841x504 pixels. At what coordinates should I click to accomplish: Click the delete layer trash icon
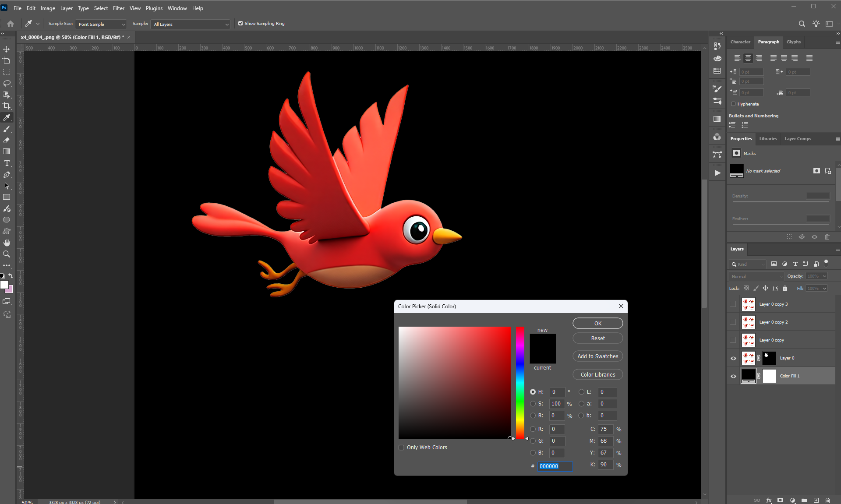pos(827,500)
